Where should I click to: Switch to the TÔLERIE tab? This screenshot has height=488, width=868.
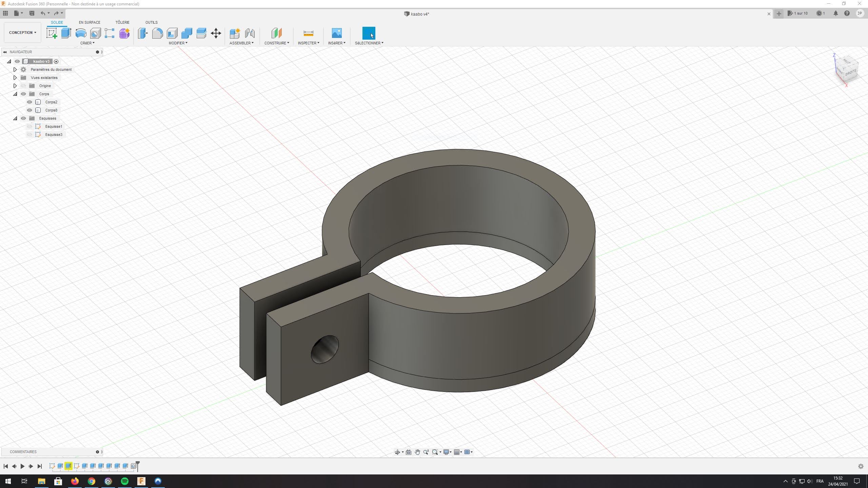click(x=122, y=22)
